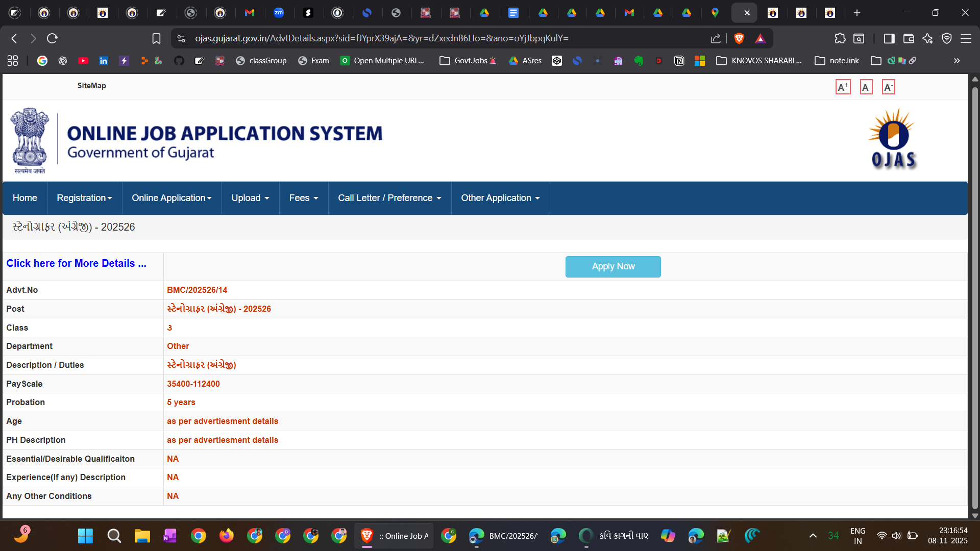This screenshot has width=980, height=551.
Task: Reload the page with refresh icon
Action: click(52, 38)
